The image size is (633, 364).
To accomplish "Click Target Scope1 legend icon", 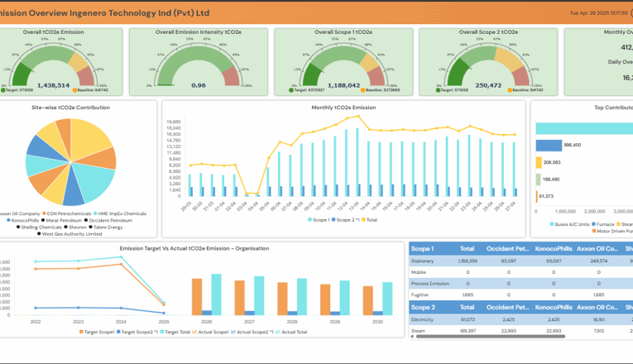I will (80, 332).
